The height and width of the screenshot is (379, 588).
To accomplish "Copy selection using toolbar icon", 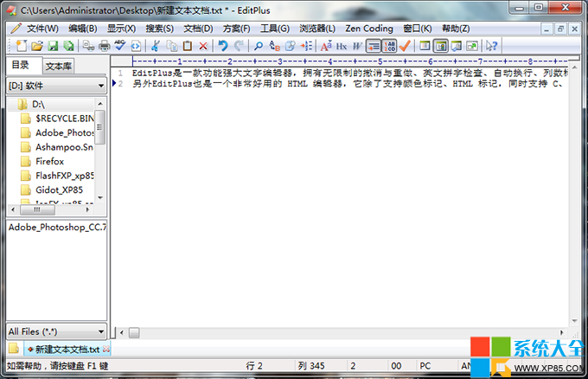I will click(x=172, y=46).
